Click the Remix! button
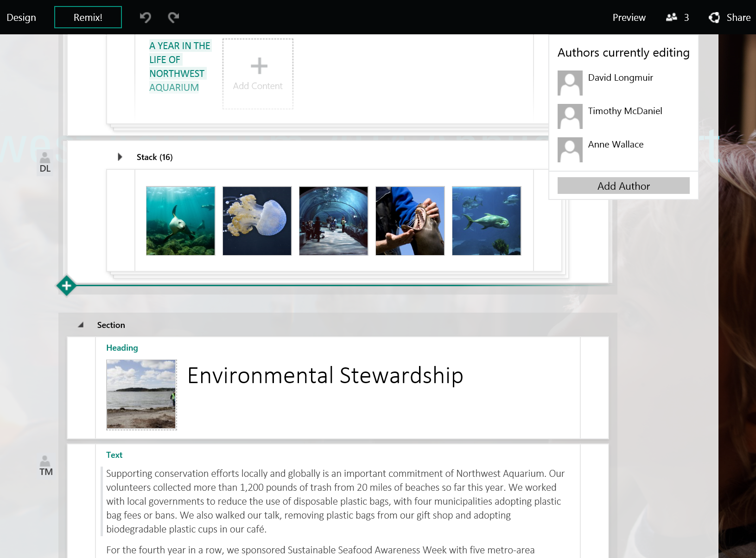The image size is (756, 558). (88, 17)
